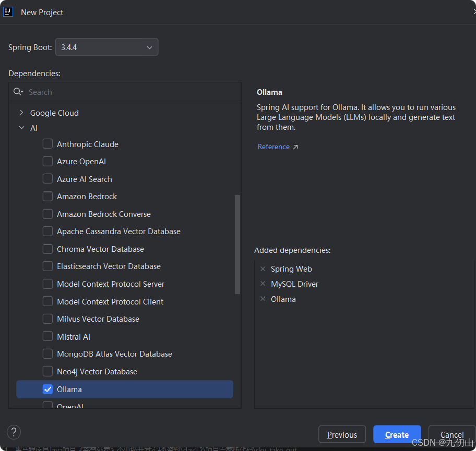Open the Spring Boot version dropdown

pos(106,47)
